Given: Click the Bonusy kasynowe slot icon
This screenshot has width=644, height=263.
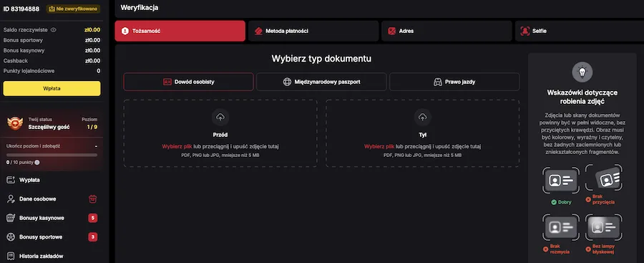Looking at the screenshot, I should click(11, 218).
